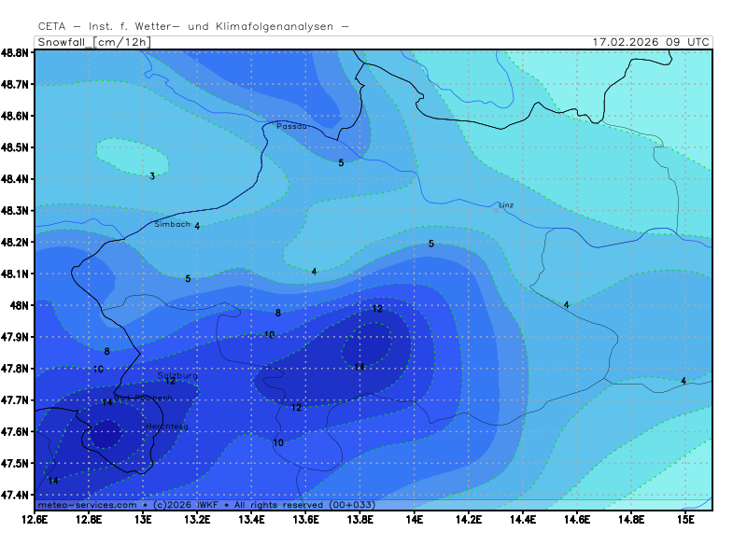747x560 pixels.
Task: Click the 5 contour label below Passau
Action: point(341,162)
